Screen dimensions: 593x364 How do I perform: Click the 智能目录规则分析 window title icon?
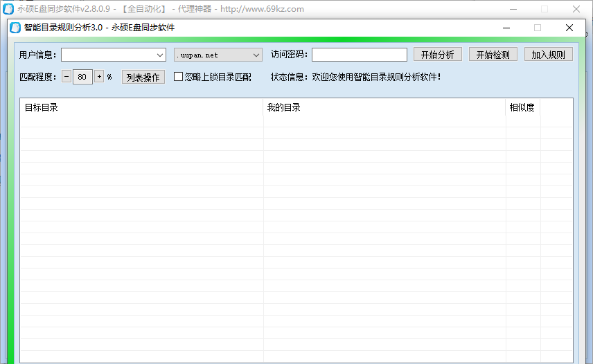point(16,28)
